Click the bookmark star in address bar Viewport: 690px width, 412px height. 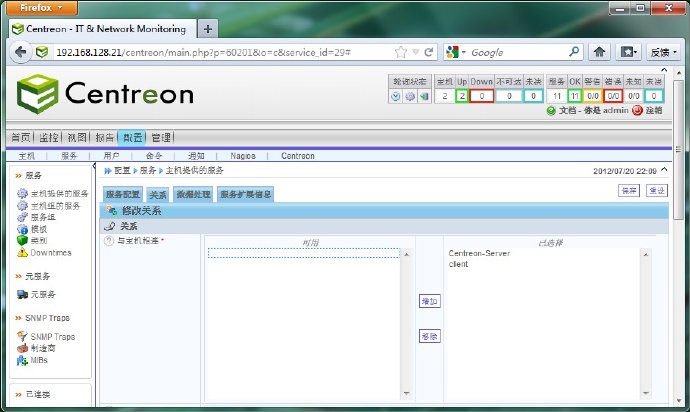[x=400, y=52]
